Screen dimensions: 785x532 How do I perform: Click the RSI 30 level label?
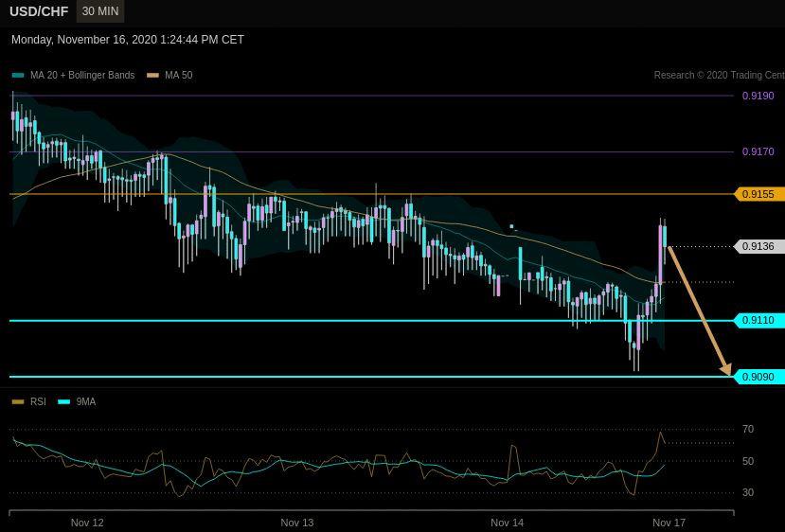(748, 493)
